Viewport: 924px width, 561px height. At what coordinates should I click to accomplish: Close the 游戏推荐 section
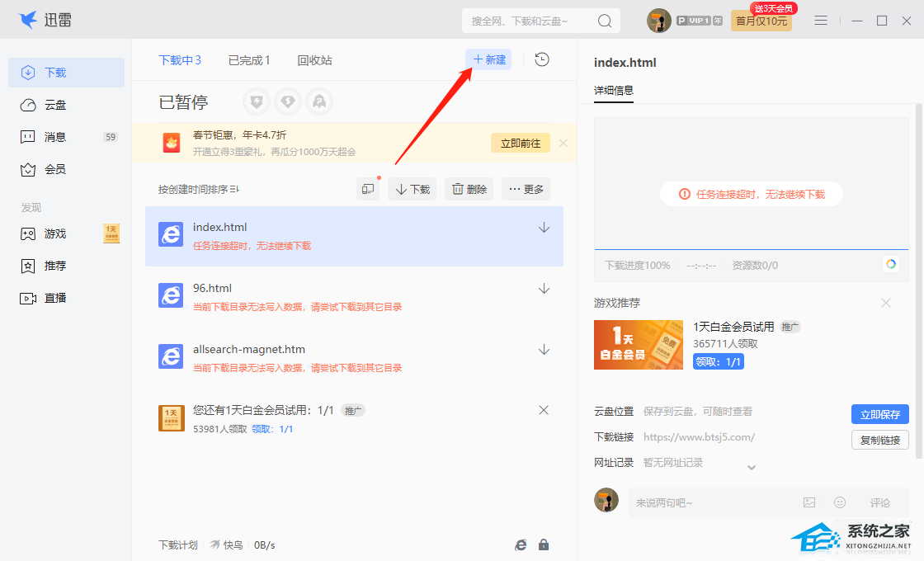point(886,303)
